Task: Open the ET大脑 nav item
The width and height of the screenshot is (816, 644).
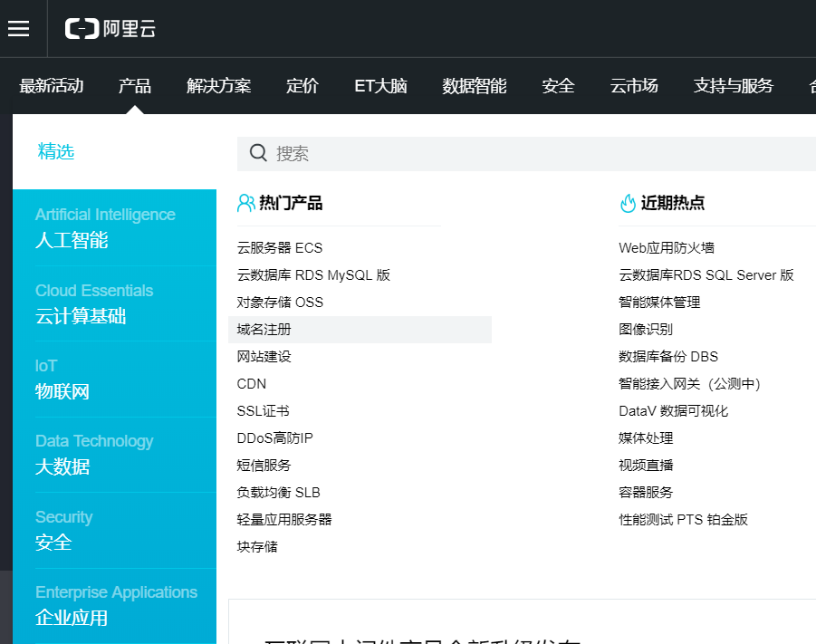Action: (x=380, y=86)
